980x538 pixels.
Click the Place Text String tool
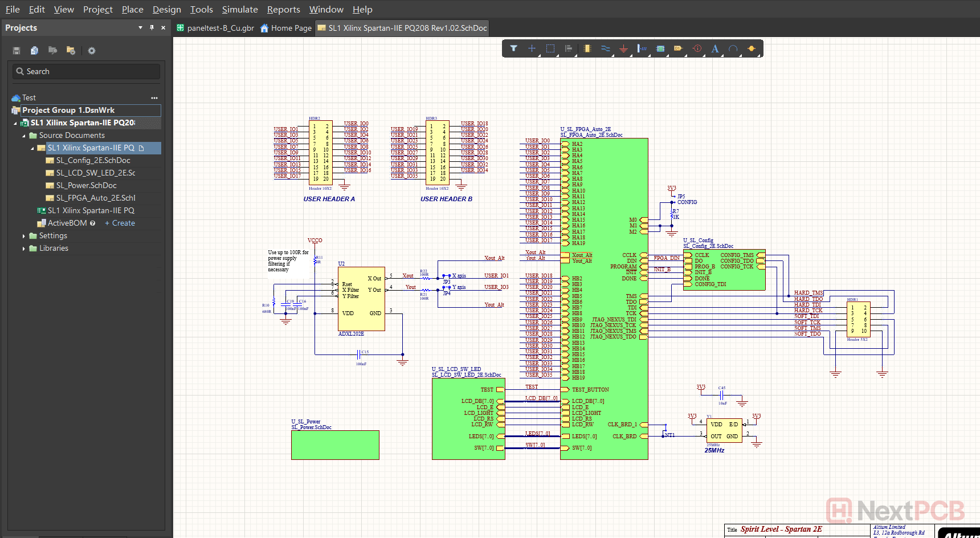(x=715, y=48)
